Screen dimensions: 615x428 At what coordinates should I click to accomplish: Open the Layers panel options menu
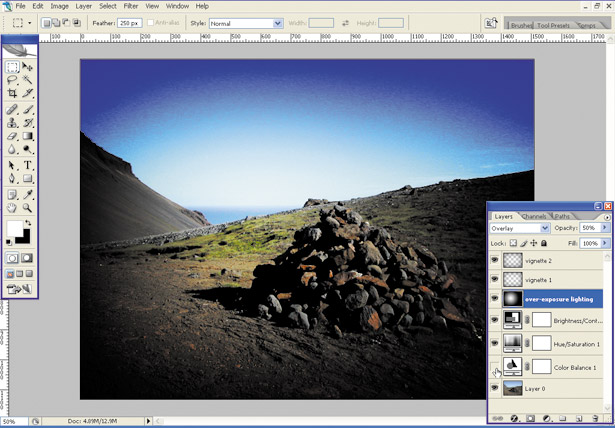[608, 217]
